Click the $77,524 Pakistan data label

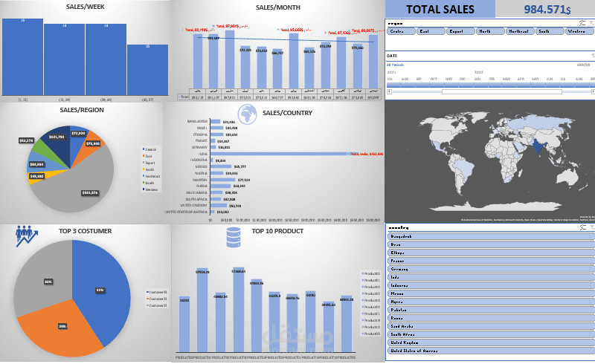click(244, 180)
